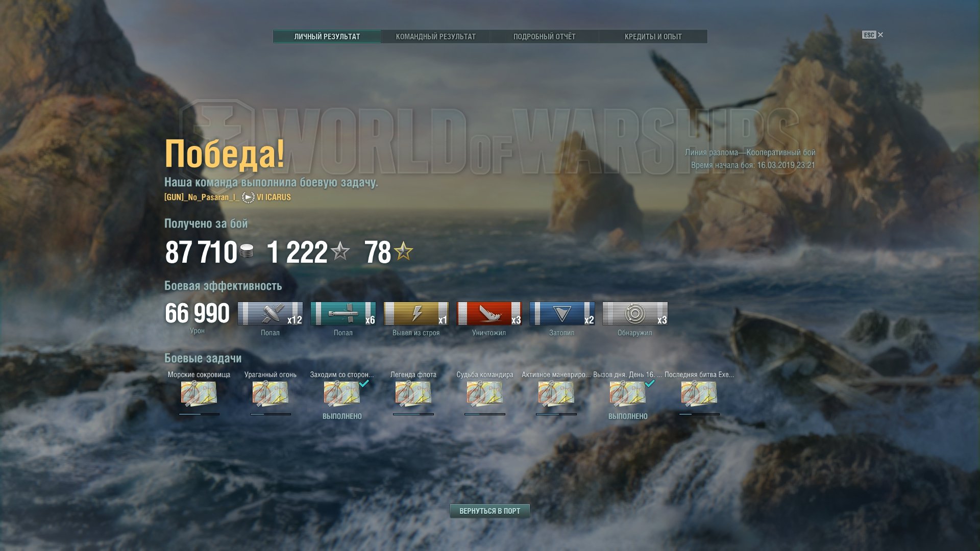
Task: Click the 87 710 credits value
Action: pos(201,252)
